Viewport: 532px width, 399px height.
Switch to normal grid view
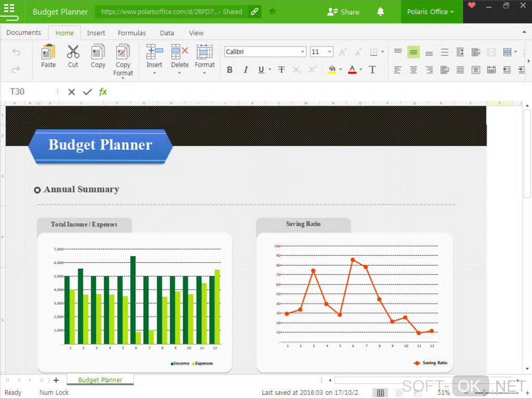click(380, 393)
